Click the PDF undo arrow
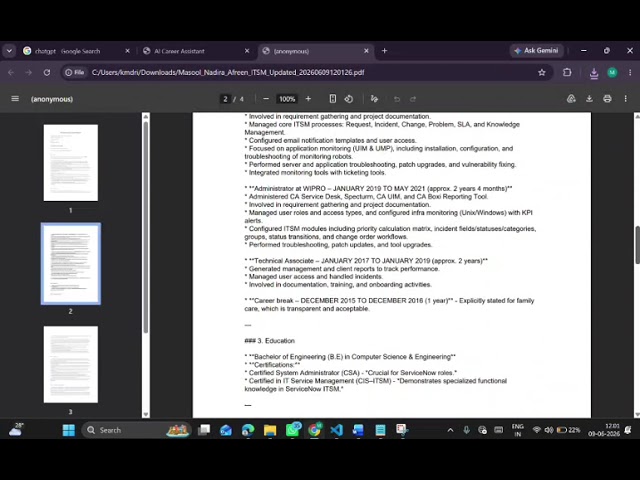This screenshot has height=480, width=640. pyautogui.click(x=397, y=99)
